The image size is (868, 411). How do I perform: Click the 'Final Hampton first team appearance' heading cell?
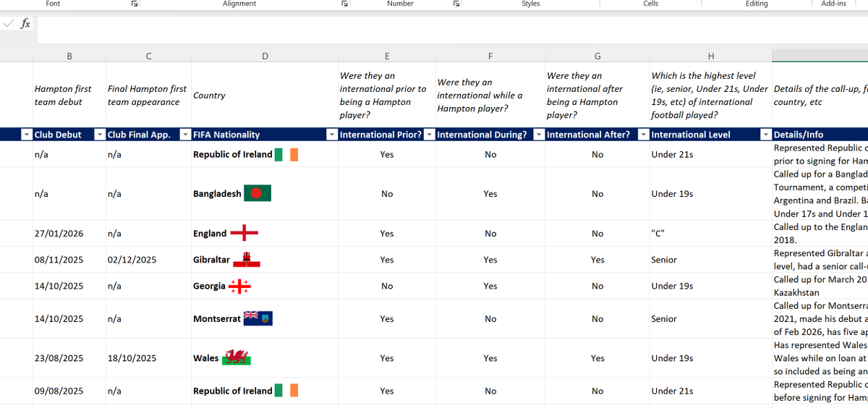pos(148,95)
